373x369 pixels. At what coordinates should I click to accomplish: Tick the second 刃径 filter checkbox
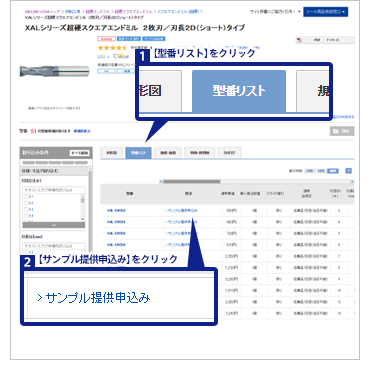click(26, 203)
